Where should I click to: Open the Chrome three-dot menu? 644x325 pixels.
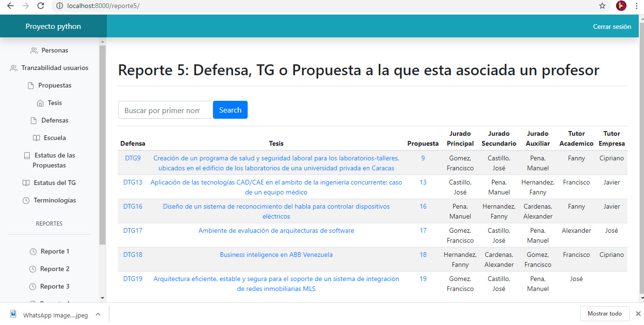coord(637,6)
